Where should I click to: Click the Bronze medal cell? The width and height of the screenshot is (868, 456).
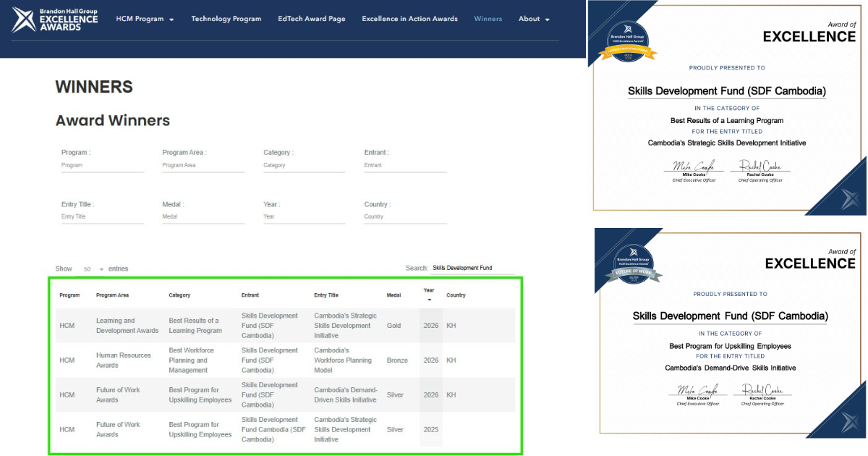[397, 360]
